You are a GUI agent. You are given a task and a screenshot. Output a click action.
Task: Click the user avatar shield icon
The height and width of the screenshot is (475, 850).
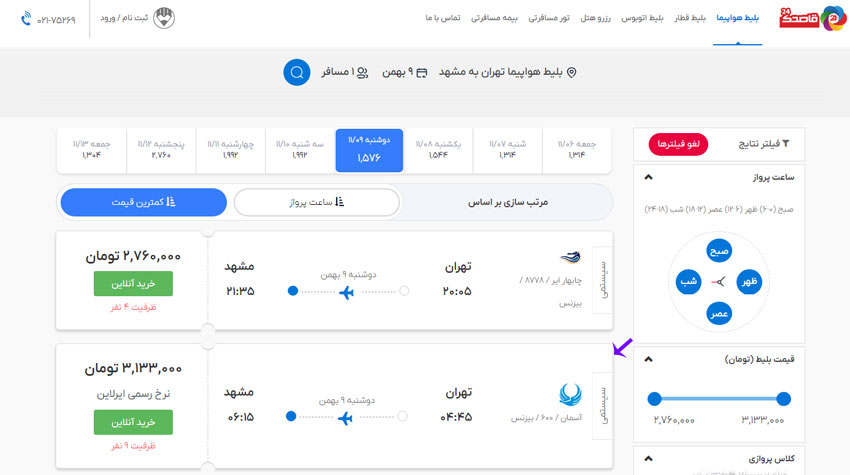164,18
